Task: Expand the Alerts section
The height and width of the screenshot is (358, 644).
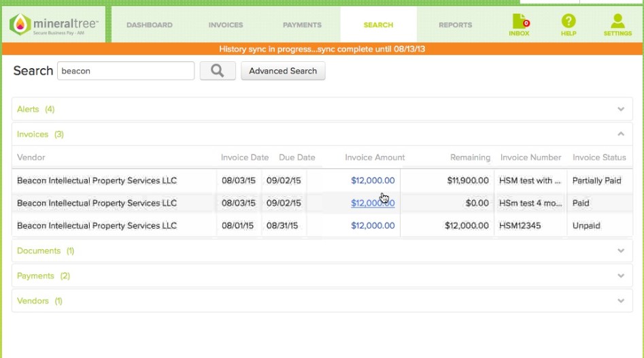Action: click(620, 109)
